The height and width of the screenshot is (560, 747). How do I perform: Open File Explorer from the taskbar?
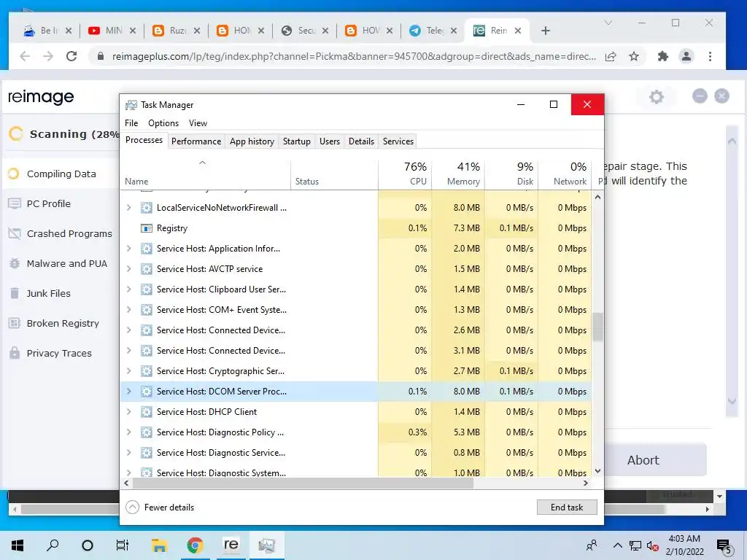click(159, 545)
